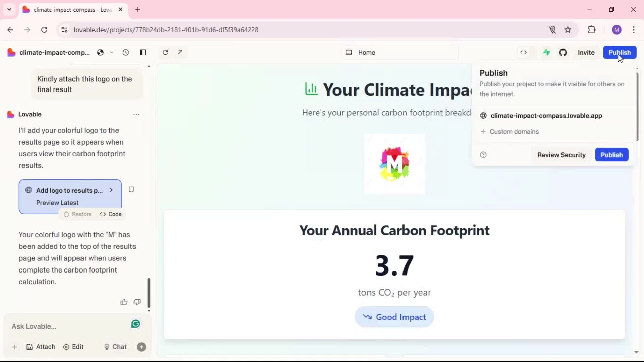Open three-dot menu on Lovable message

pyautogui.click(x=136, y=114)
